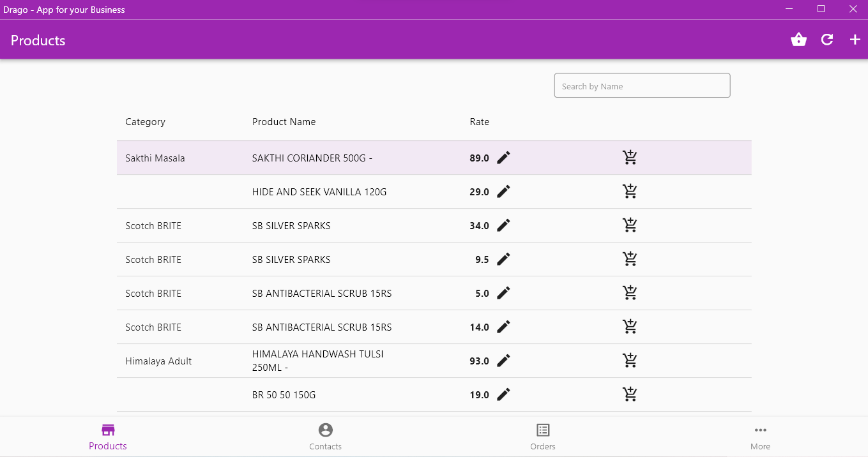The height and width of the screenshot is (457, 868).
Task: Select the HIDE AND SEEK VANILLA 120G name
Action: (319, 192)
